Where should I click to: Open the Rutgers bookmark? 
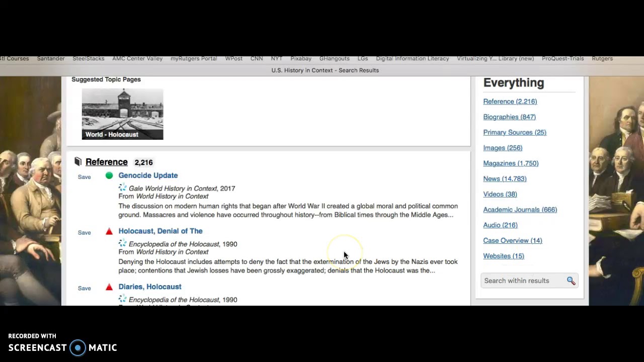(x=602, y=58)
